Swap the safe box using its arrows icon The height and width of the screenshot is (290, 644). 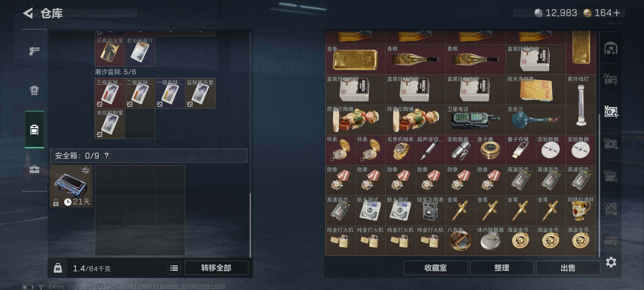click(x=85, y=170)
